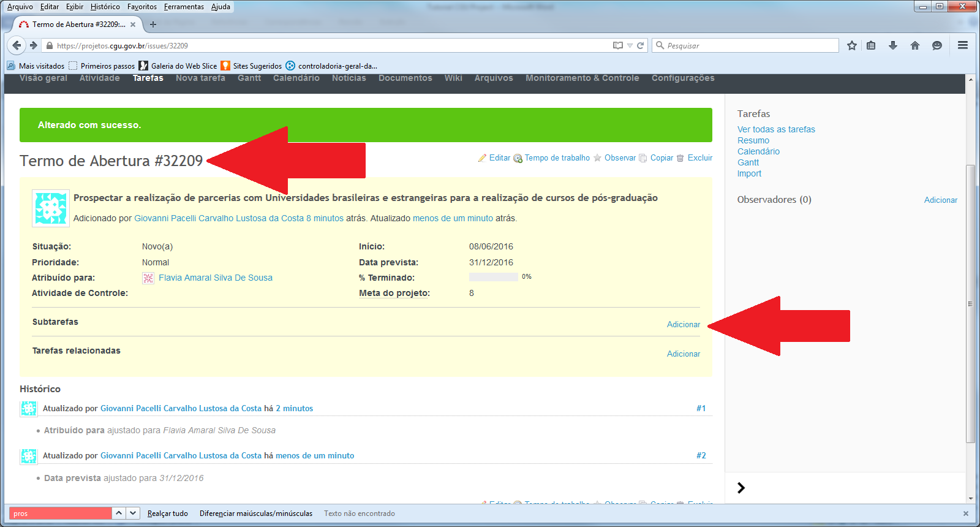
Task: Click Editar link for this task
Action: tap(499, 157)
